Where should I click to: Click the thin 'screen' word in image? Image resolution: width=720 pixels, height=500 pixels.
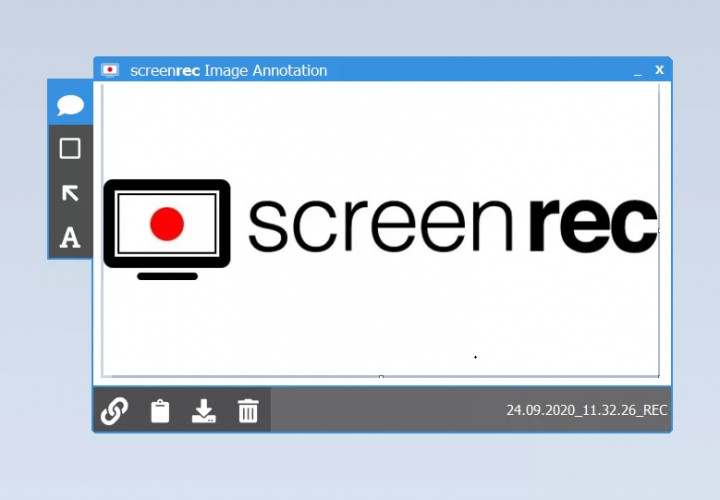[x=380, y=226]
